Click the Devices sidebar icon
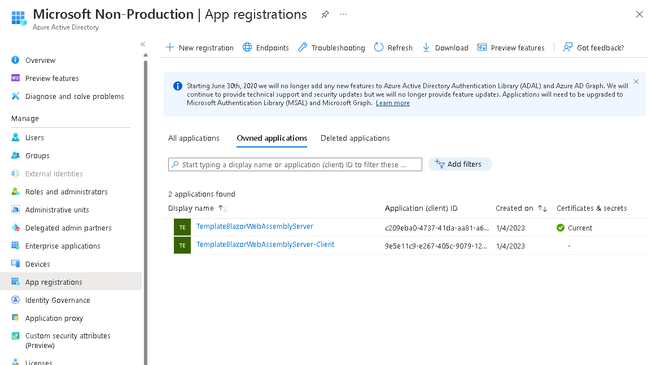652x365 pixels. click(15, 264)
